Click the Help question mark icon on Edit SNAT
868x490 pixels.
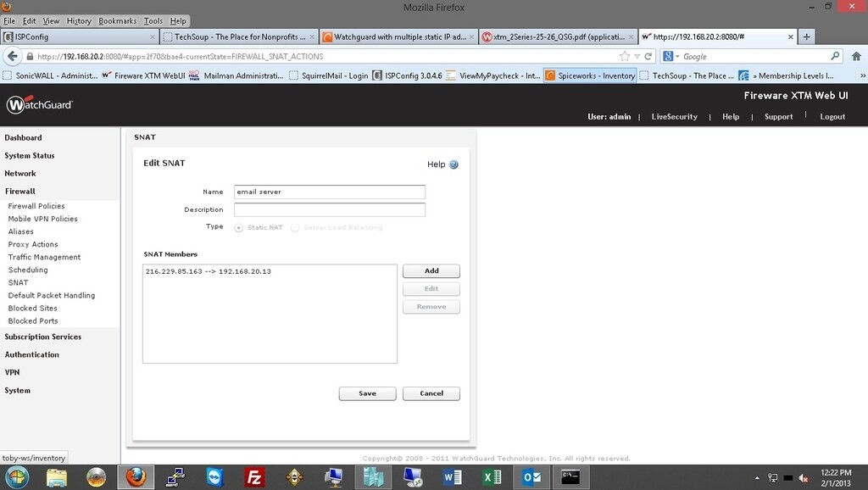point(454,164)
